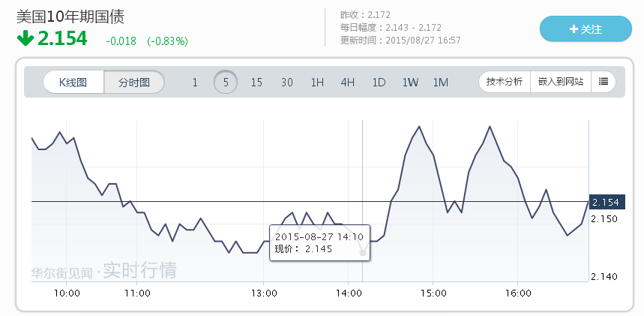Click the green down arrow icon
The height and width of the screenshot is (316, 644).
point(24,38)
